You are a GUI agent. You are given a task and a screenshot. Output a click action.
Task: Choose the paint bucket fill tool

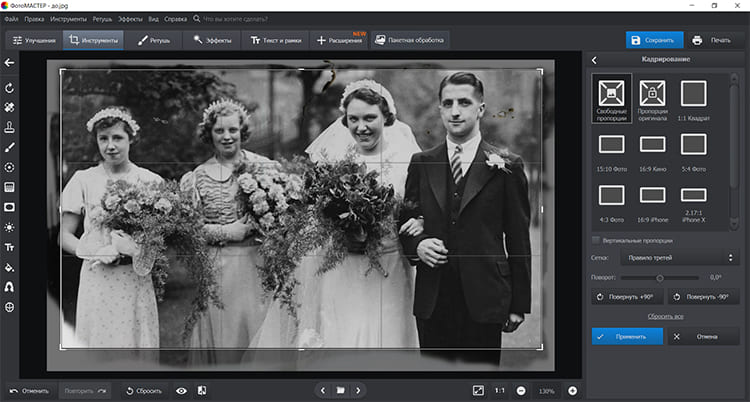pos(10,267)
